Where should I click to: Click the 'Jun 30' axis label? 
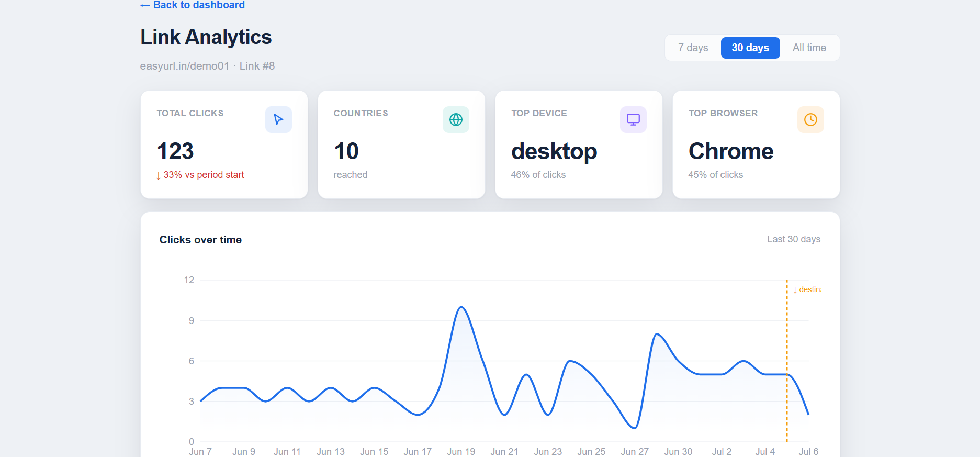[678, 451]
